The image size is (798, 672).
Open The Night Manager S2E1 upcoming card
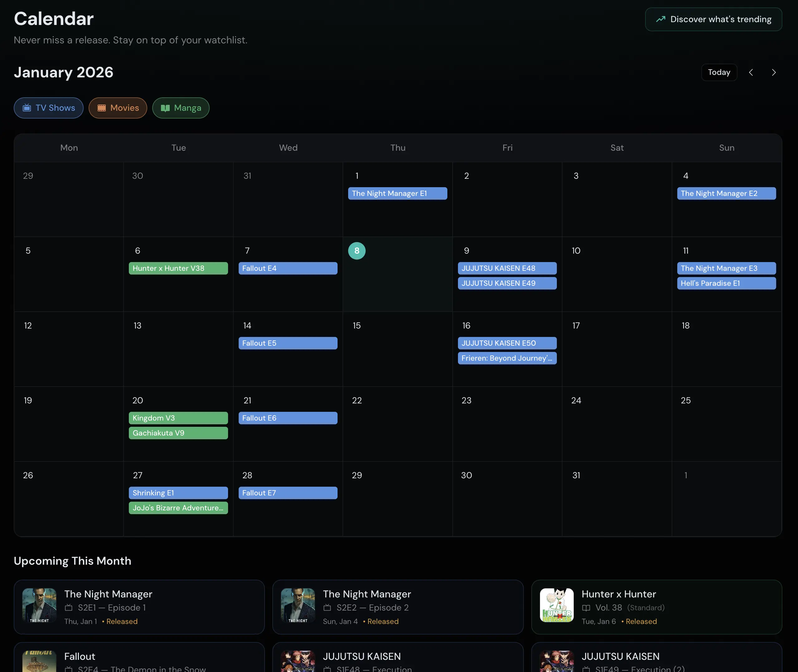(x=139, y=607)
